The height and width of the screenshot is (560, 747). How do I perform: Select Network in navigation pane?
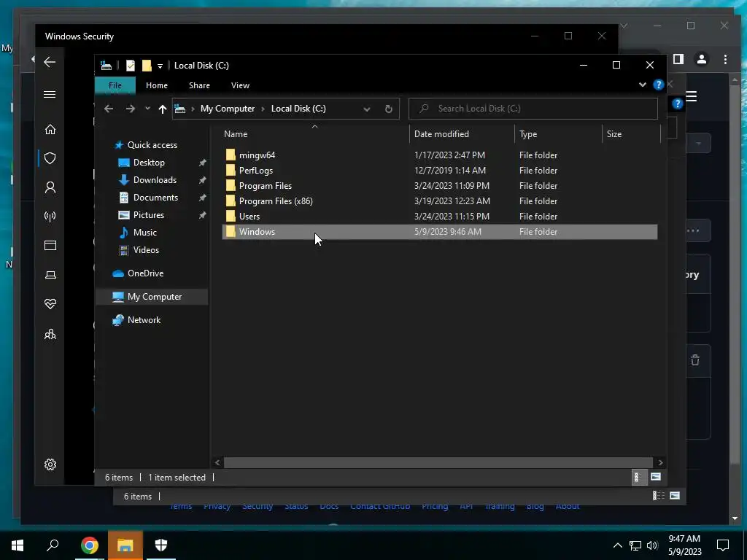144,320
